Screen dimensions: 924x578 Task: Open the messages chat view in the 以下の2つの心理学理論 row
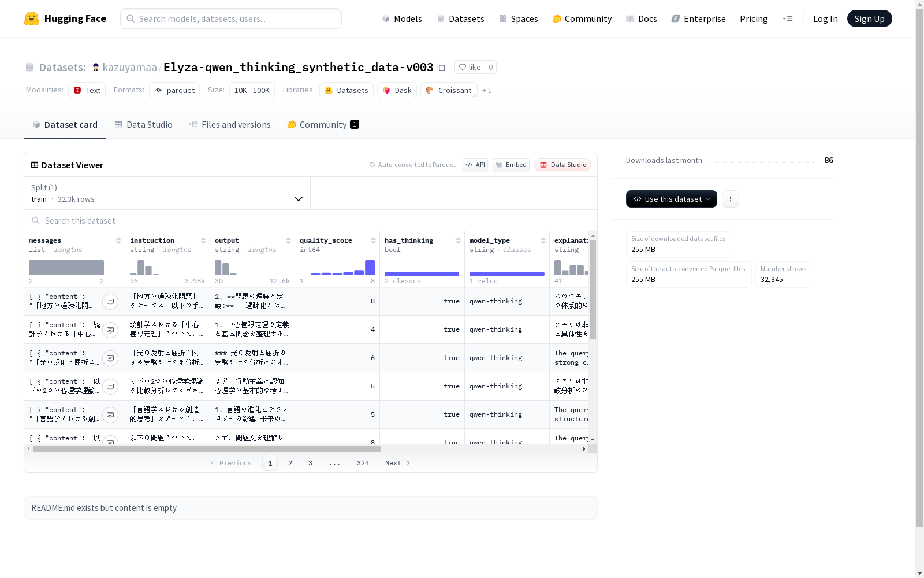pyautogui.click(x=110, y=387)
